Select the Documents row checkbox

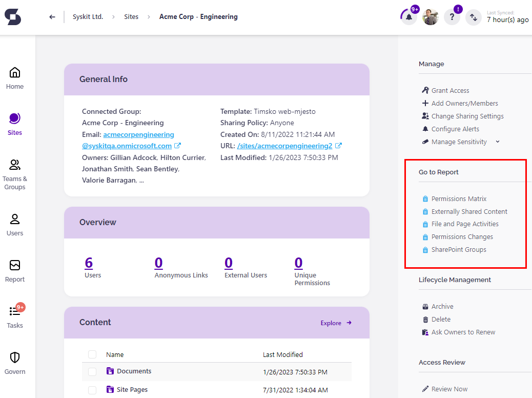click(x=92, y=371)
